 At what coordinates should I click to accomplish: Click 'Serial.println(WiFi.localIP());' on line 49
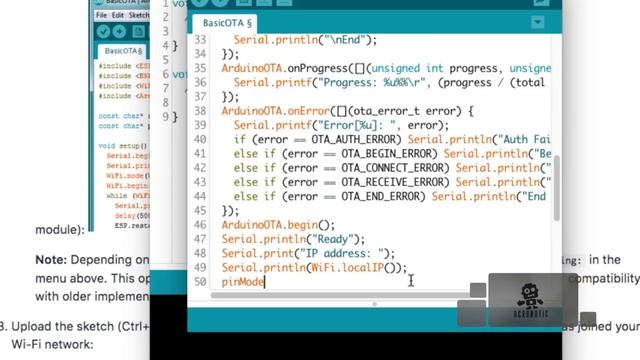coord(315,268)
